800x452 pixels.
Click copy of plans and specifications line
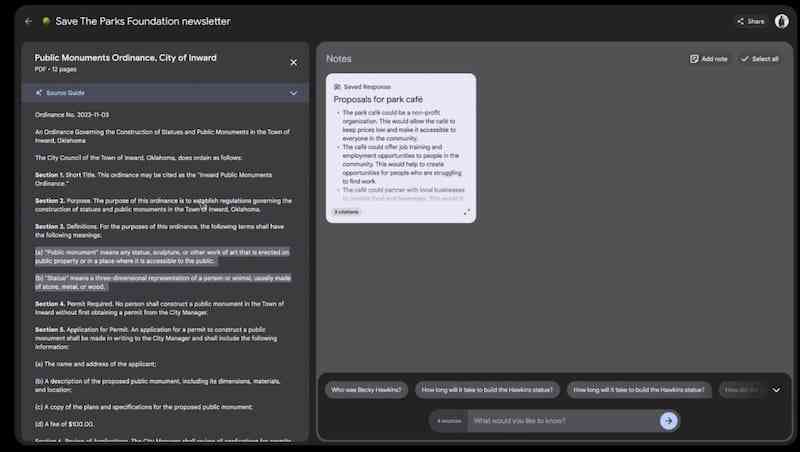(144, 407)
